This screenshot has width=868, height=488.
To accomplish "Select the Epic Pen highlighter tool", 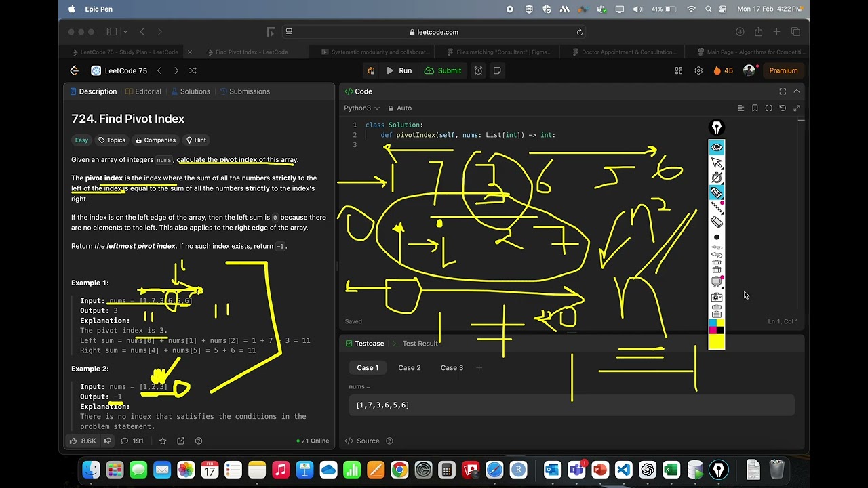I will coord(716,192).
